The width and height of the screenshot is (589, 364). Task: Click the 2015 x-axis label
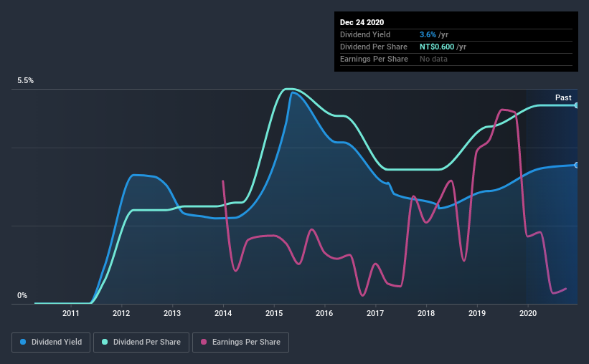274,313
